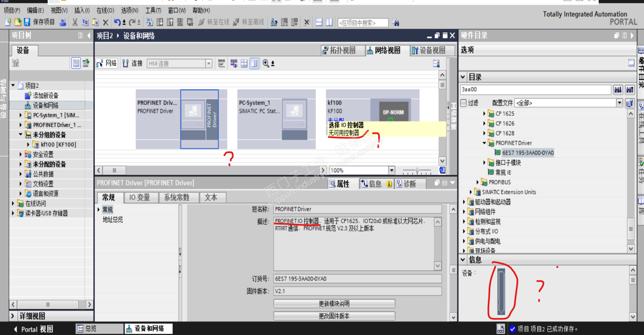The image size is (644, 335).
Task: Click the Undo arrow icon
Action: [x=117, y=22]
